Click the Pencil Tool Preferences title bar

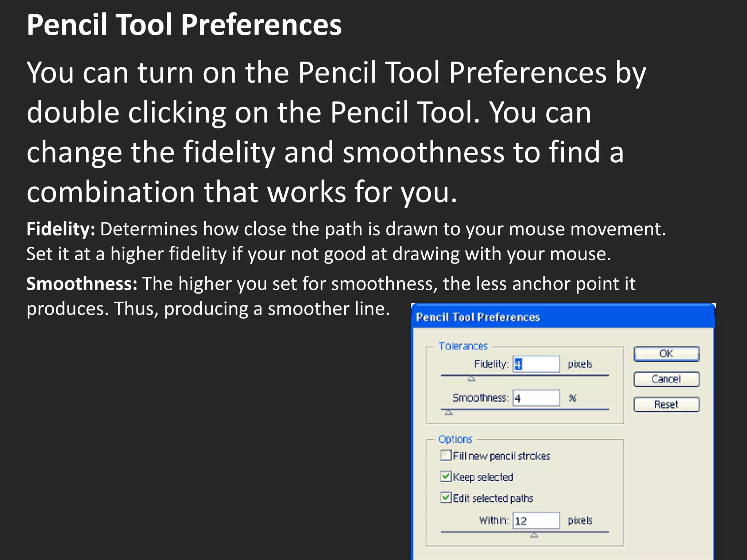click(563, 317)
